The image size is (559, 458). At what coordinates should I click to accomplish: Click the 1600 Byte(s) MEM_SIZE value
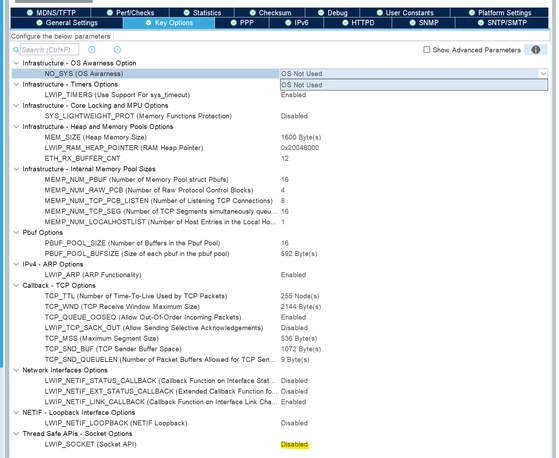(301, 137)
